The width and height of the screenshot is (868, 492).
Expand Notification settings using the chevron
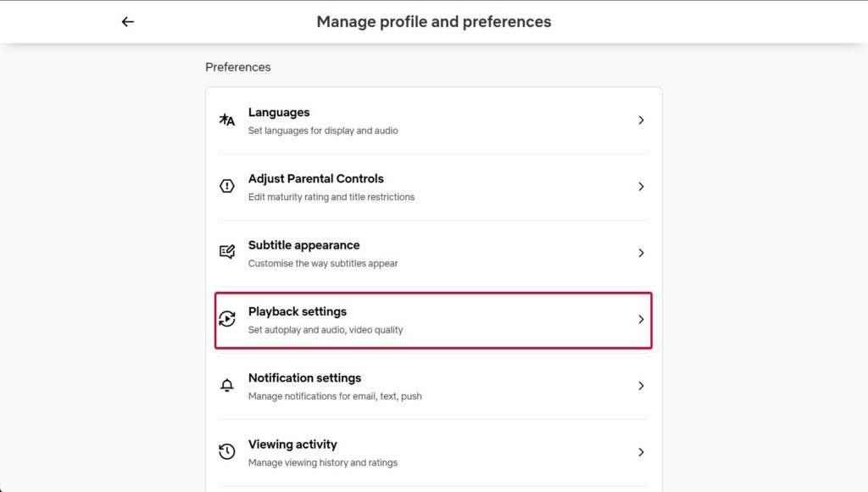(x=643, y=385)
